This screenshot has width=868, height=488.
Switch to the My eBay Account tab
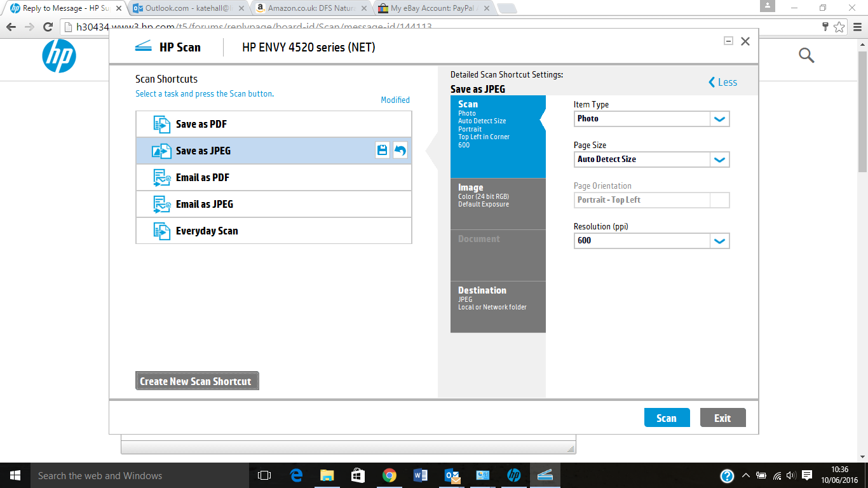click(x=433, y=8)
